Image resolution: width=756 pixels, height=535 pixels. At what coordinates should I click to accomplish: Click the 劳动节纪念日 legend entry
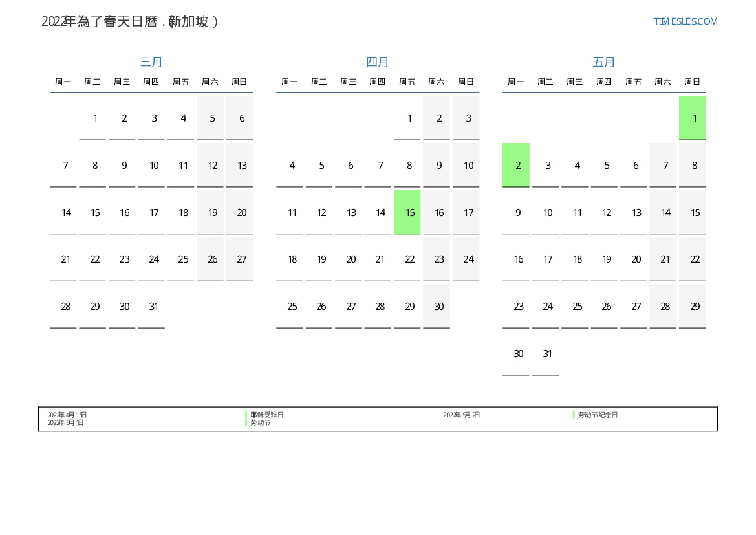pyautogui.click(x=598, y=415)
